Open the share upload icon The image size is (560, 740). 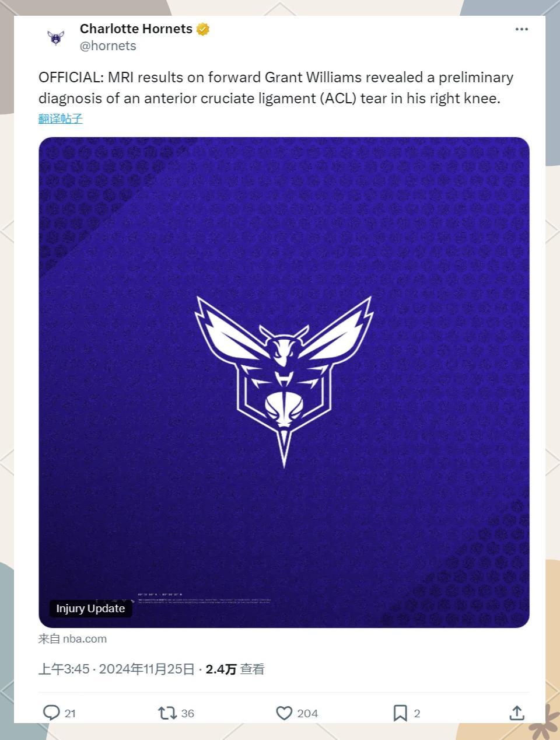click(517, 713)
